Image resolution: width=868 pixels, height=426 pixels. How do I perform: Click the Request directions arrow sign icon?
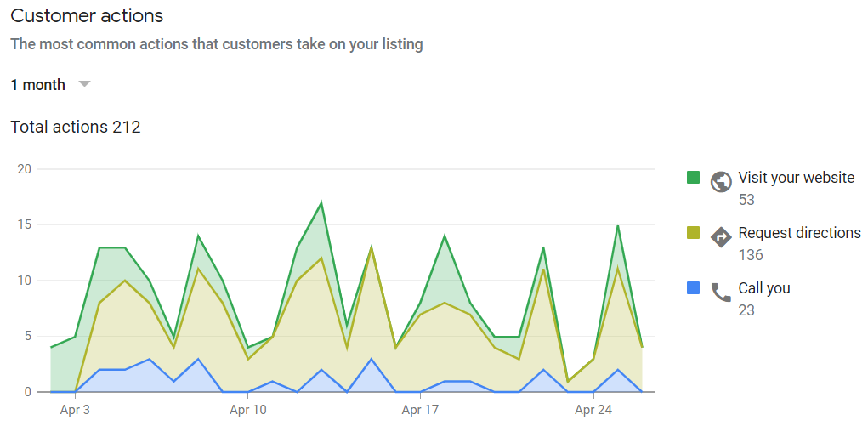coord(721,236)
